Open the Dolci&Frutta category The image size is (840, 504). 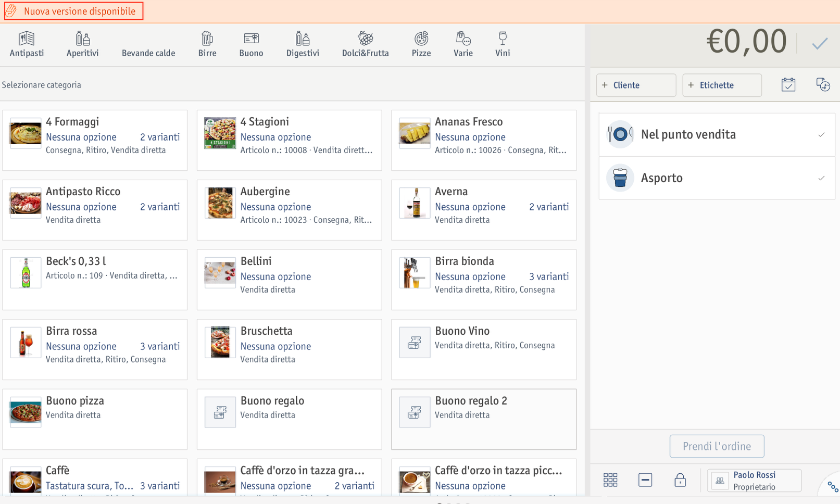click(366, 44)
